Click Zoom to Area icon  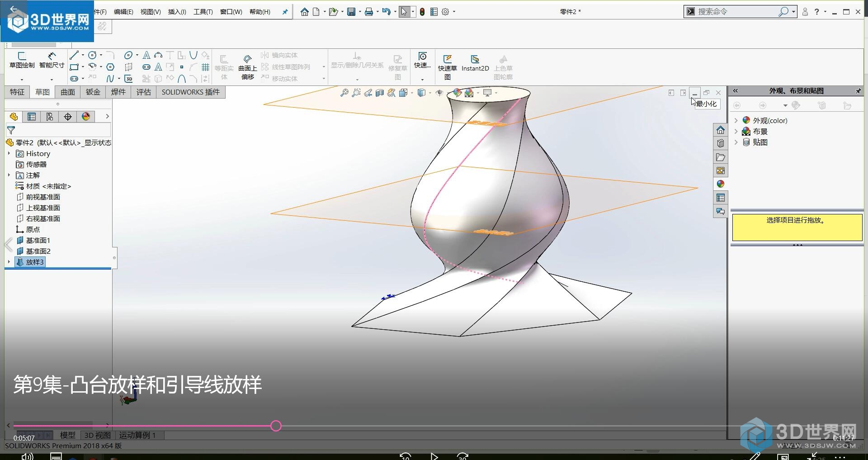pos(356,93)
